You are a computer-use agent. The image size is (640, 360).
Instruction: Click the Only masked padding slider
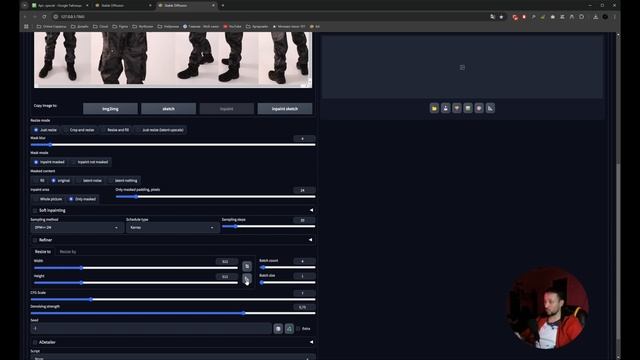tap(216, 197)
